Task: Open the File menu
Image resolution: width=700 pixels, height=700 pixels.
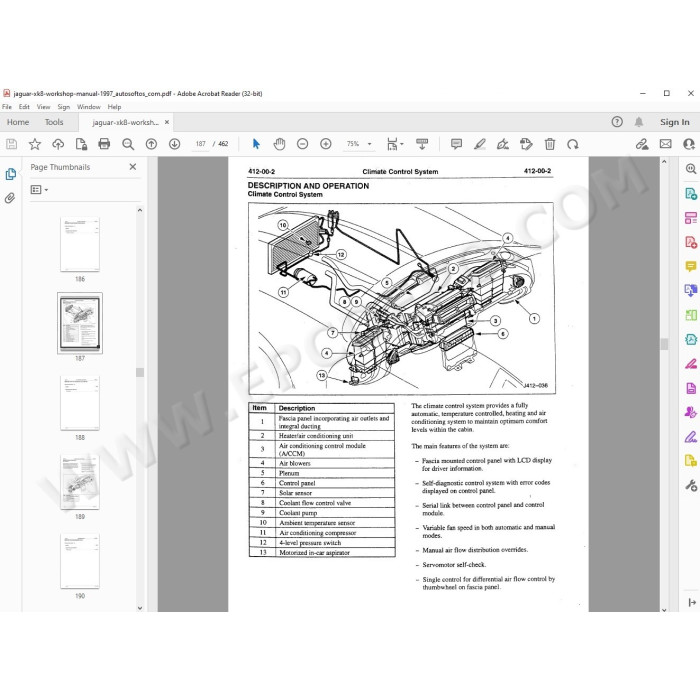Action: (7, 107)
